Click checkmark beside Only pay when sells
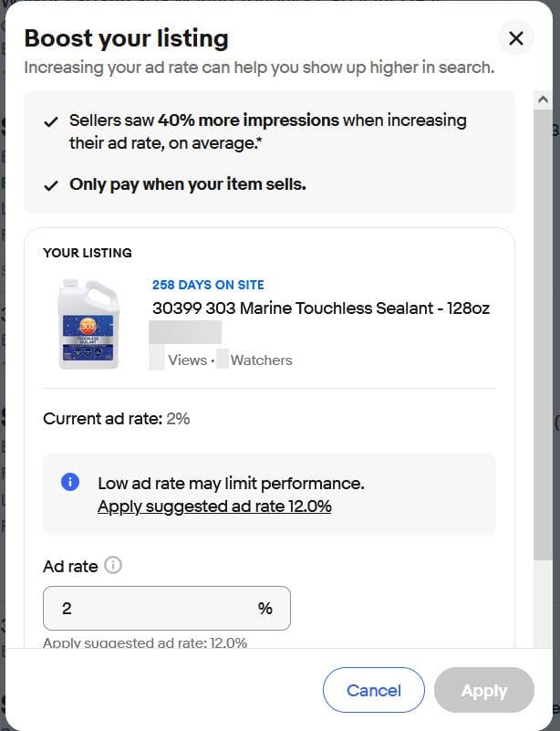The height and width of the screenshot is (731, 560). (52, 185)
